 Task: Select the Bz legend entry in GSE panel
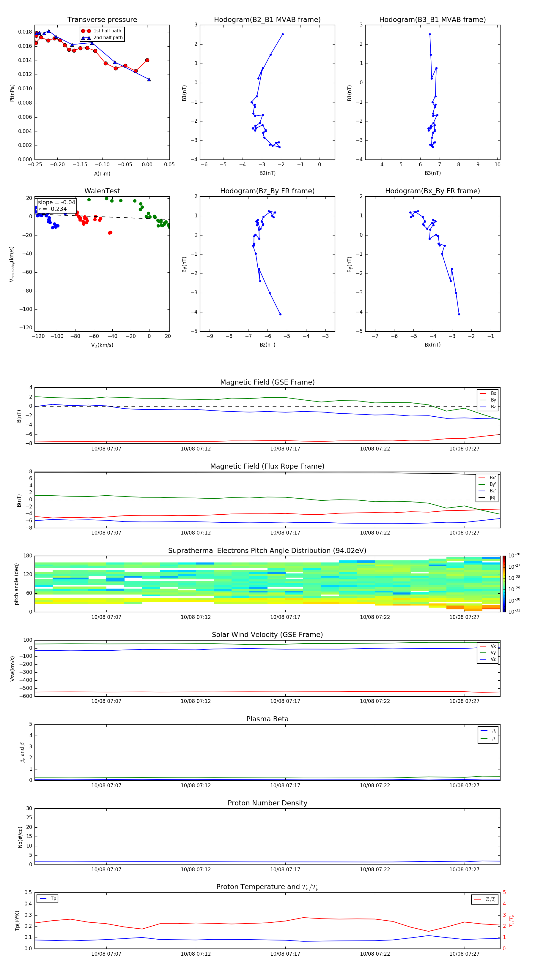(x=488, y=407)
